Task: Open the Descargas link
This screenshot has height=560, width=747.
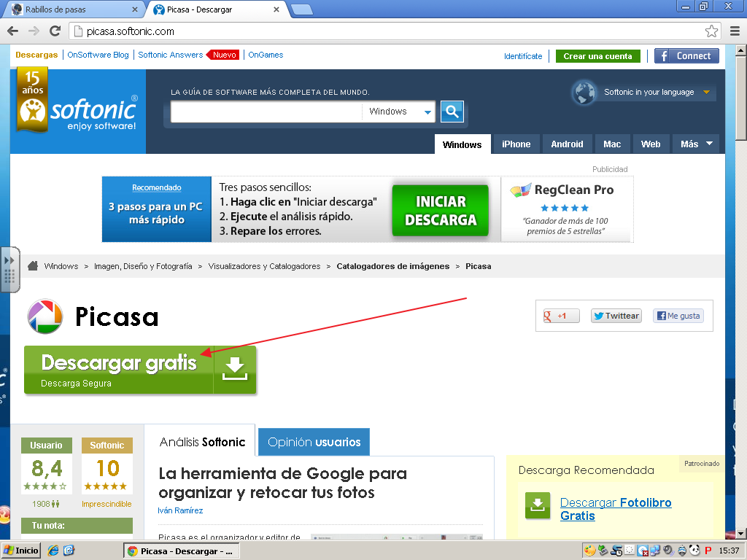Action: [36, 55]
